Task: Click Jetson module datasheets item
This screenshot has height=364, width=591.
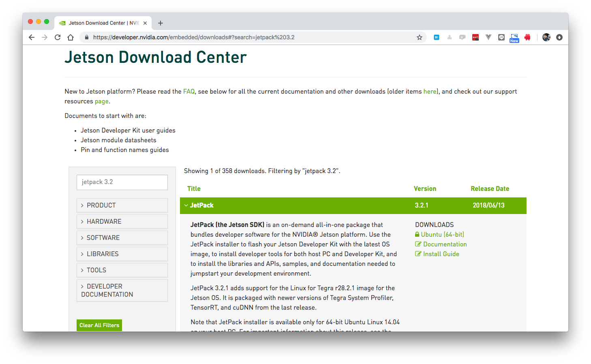Action: [118, 140]
